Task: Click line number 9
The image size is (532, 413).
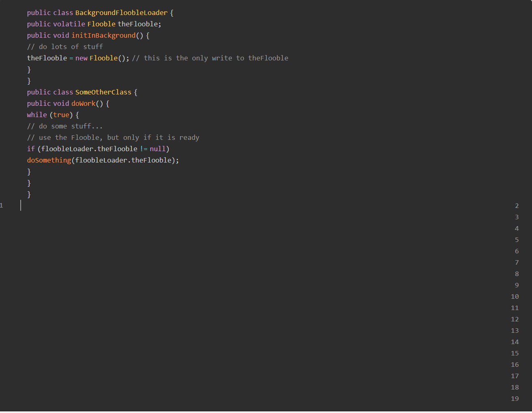Action: (x=517, y=285)
